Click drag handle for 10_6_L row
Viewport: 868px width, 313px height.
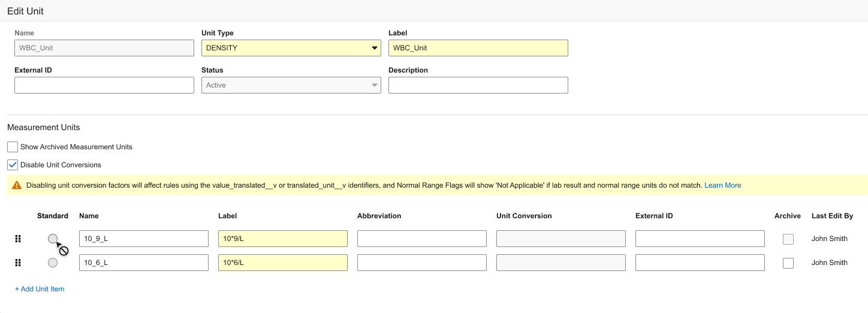pyautogui.click(x=18, y=263)
